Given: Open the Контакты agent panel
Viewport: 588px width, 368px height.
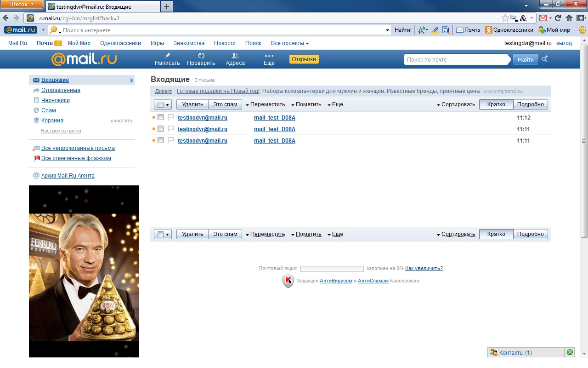Looking at the screenshot, I should [526, 352].
